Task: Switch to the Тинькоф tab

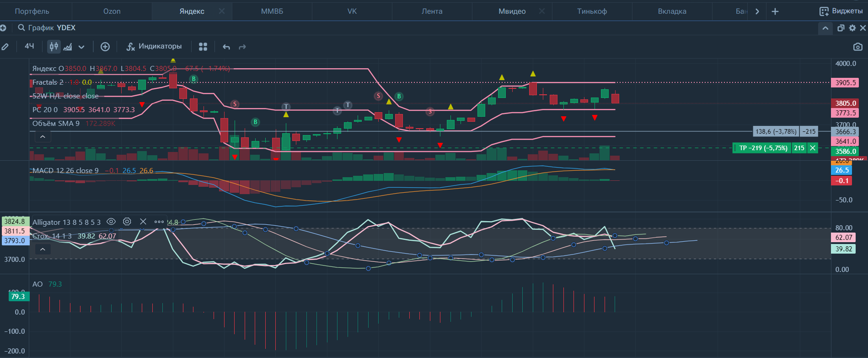Action: [x=592, y=11]
